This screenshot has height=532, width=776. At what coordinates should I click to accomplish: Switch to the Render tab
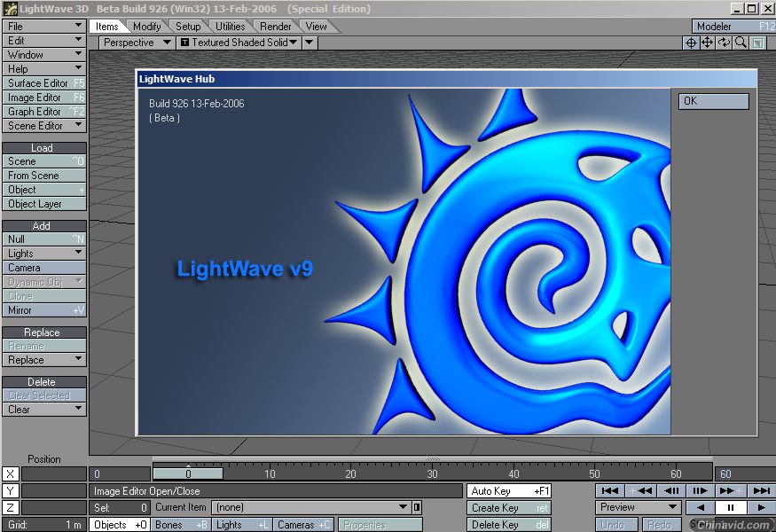[276, 27]
